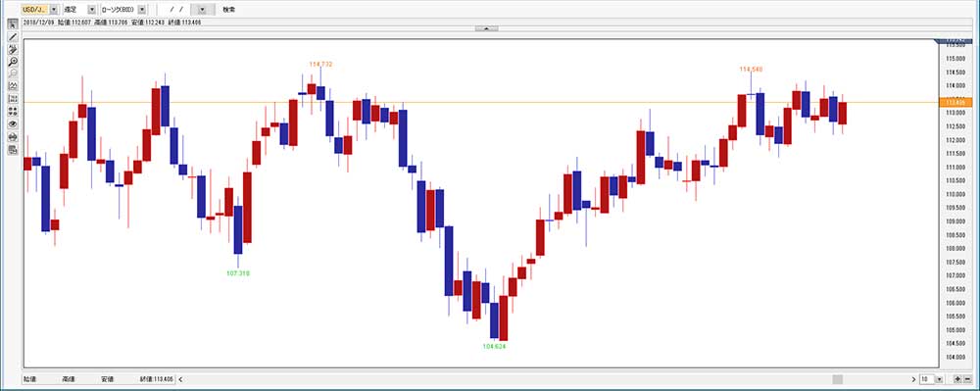Activate the greyed zoom-out magnifier tool
Image resolution: width=980 pixels, height=391 pixels.
pyautogui.click(x=13, y=73)
